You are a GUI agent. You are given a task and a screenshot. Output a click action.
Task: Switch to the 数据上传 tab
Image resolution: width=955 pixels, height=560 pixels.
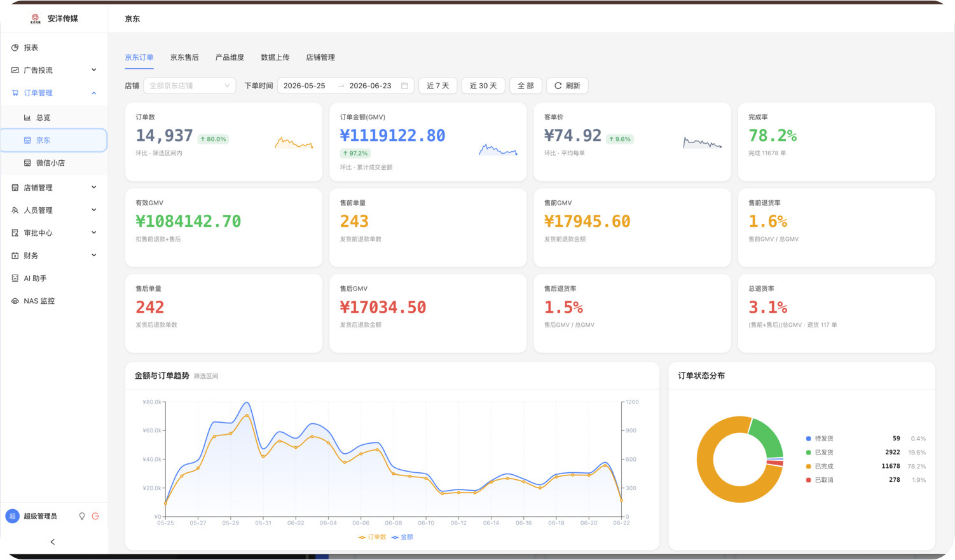(275, 57)
